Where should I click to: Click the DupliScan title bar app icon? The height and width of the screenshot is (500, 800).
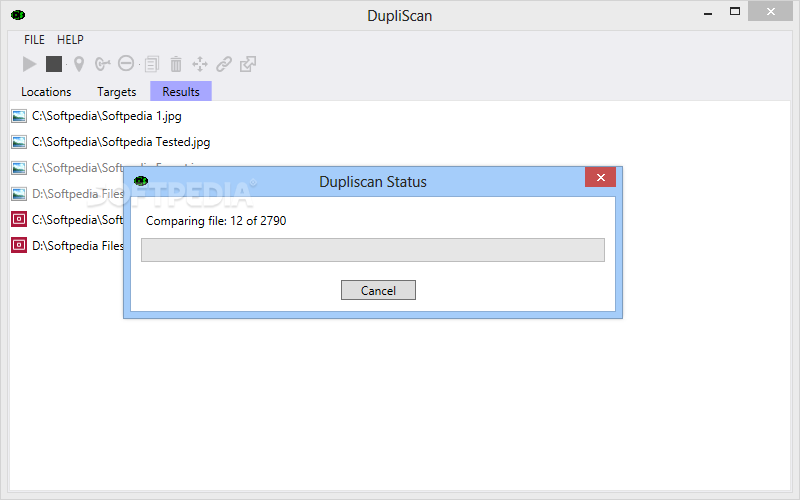coord(18,15)
